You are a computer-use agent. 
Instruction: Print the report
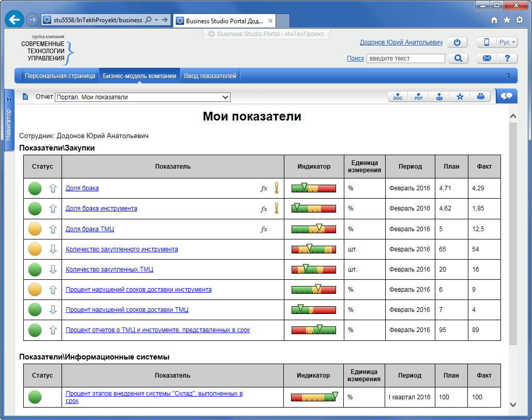(x=480, y=97)
